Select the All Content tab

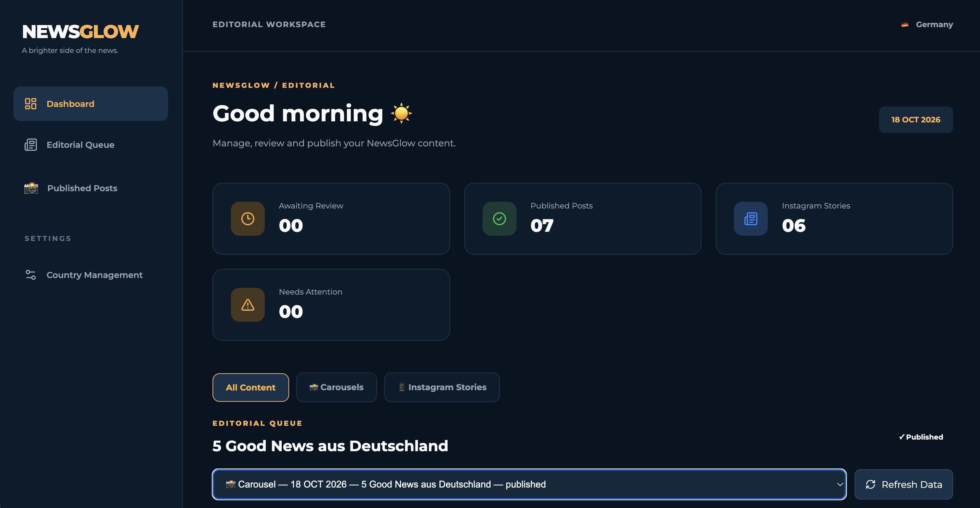pyautogui.click(x=251, y=387)
